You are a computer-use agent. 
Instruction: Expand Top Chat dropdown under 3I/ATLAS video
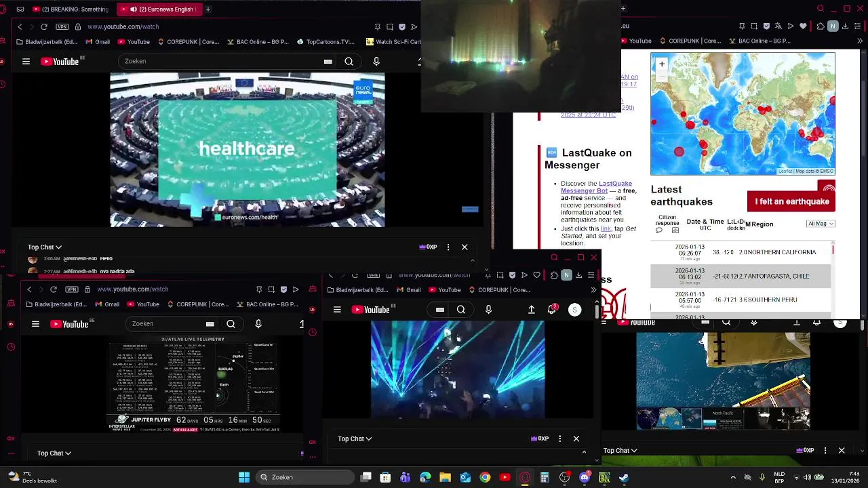(x=54, y=453)
